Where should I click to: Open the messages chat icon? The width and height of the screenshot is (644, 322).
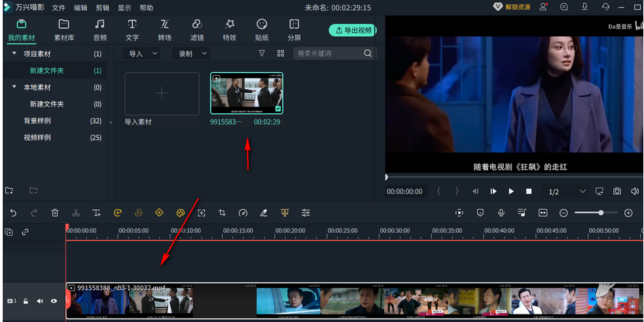(564, 7)
